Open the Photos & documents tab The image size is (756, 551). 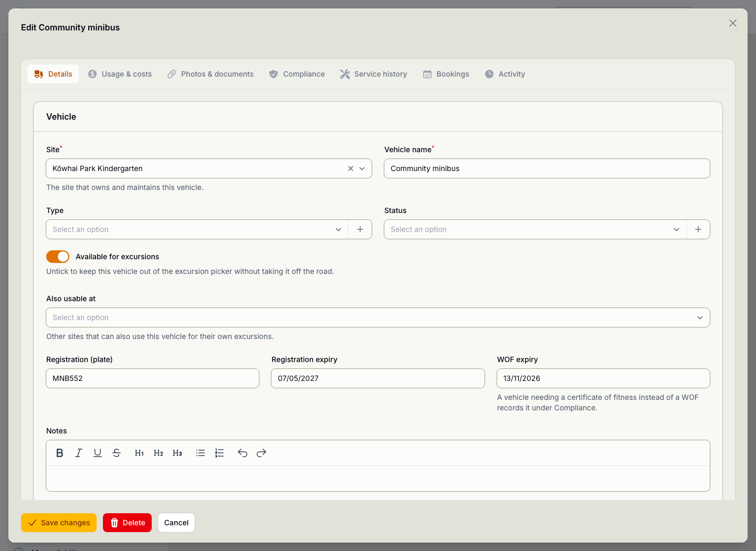[210, 74]
